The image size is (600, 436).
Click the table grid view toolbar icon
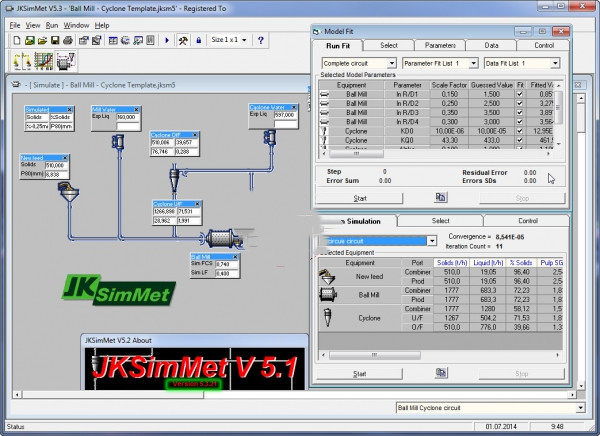113,40
